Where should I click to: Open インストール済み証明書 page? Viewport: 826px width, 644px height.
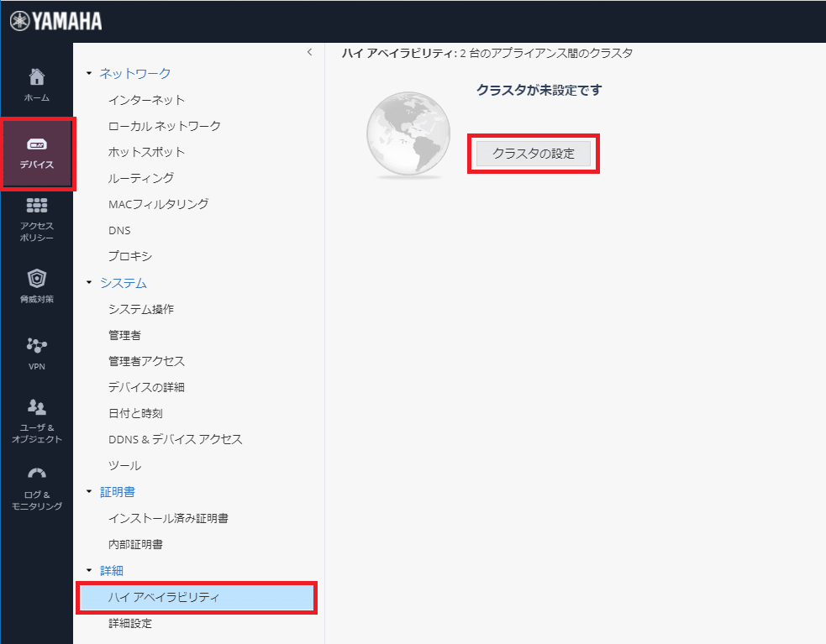tap(168, 518)
